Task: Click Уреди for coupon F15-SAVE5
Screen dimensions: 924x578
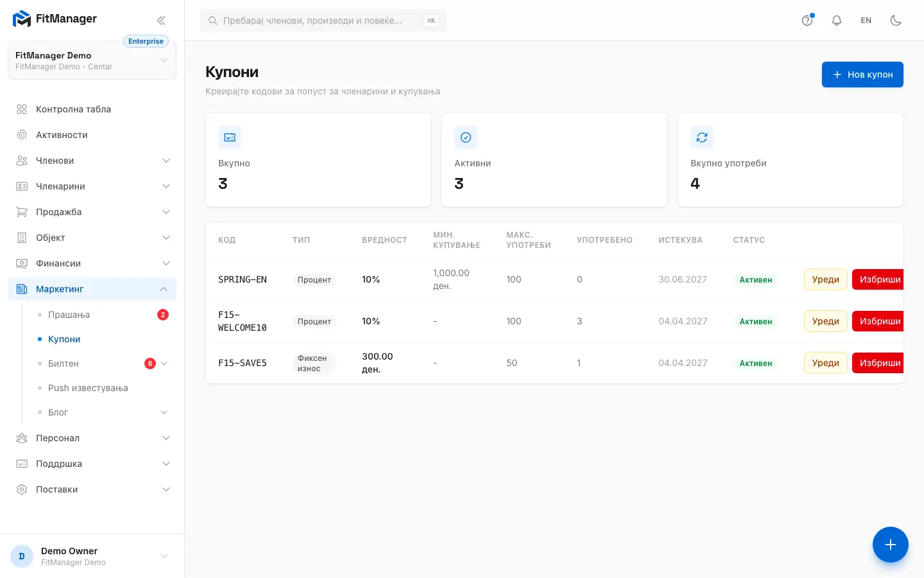Action: pos(826,363)
